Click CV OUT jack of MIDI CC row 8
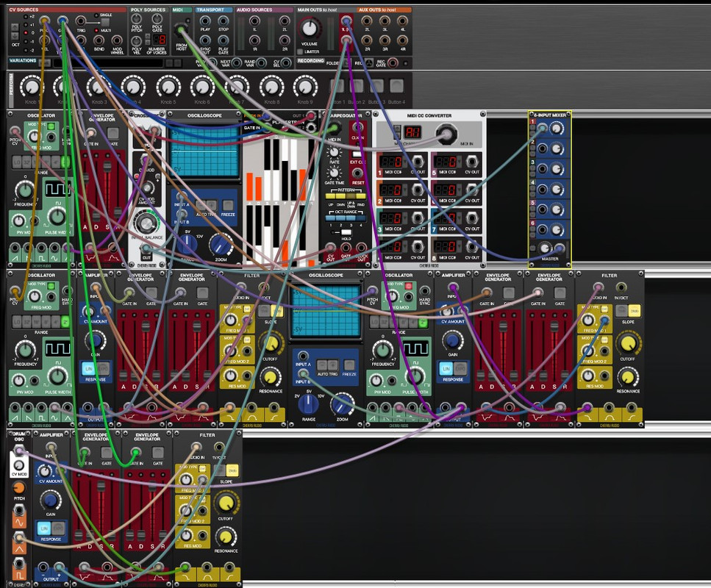The image size is (711, 588). click(x=471, y=248)
